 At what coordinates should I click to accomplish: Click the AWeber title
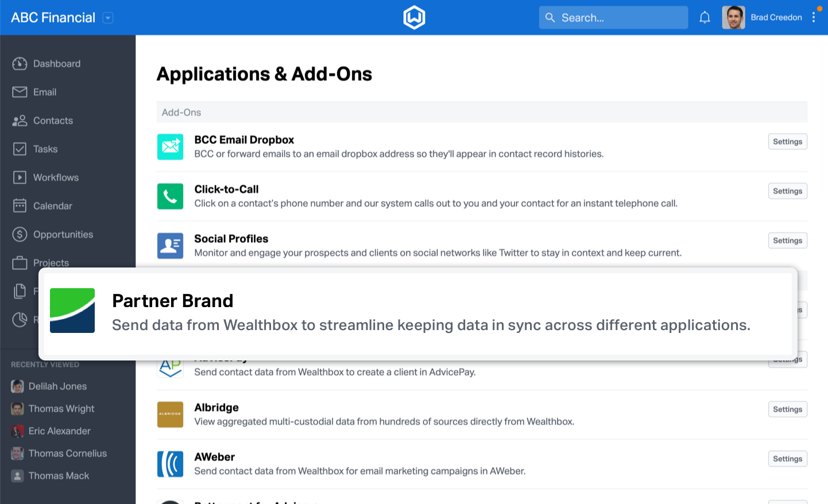214,457
